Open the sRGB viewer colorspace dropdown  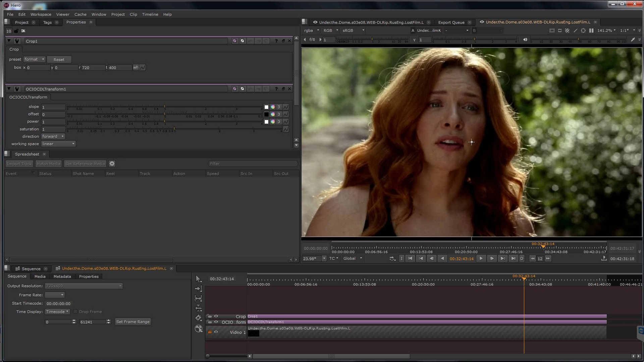[353, 31]
